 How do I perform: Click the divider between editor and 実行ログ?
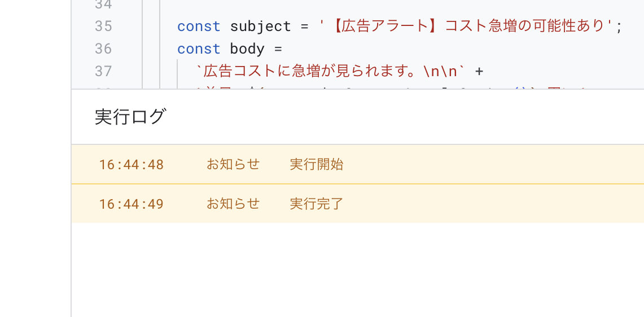[357, 89]
